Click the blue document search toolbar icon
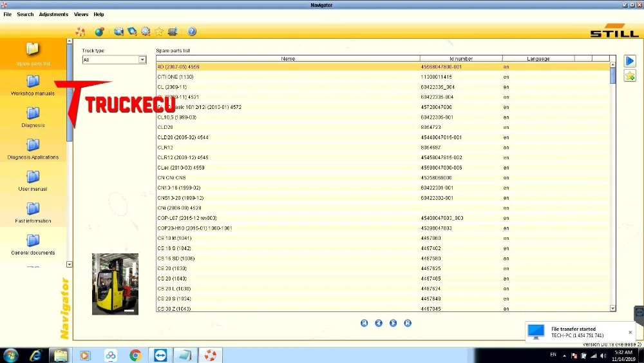644x363 pixels. point(132,32)
